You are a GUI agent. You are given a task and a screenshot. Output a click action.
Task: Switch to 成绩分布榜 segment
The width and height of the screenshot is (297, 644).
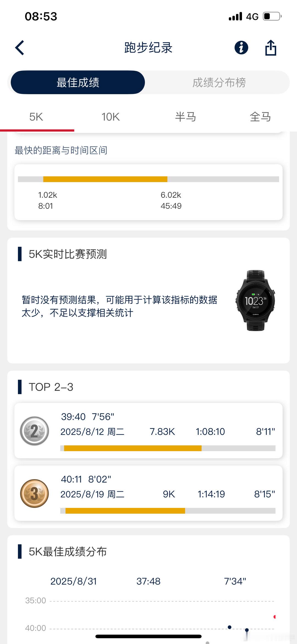point(219,82)
